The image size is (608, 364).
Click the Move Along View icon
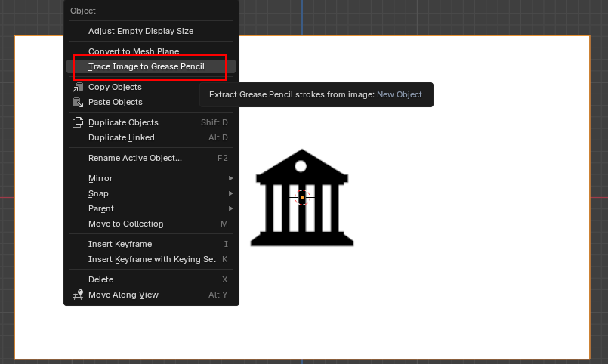click(x=77, y=295)
